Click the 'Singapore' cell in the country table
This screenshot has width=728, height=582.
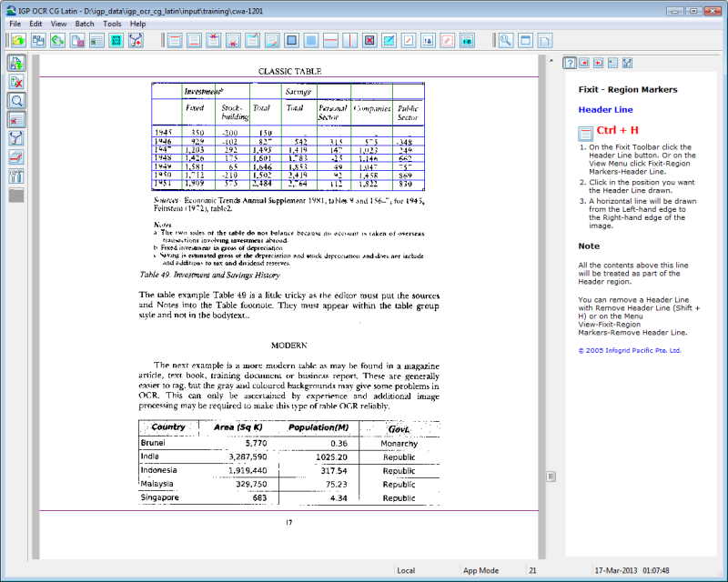pos(160,497)
